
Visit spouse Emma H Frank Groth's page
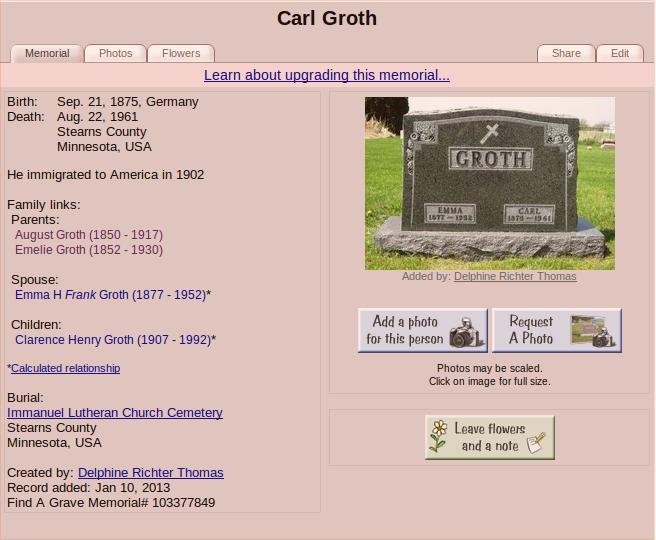(110, 295)
